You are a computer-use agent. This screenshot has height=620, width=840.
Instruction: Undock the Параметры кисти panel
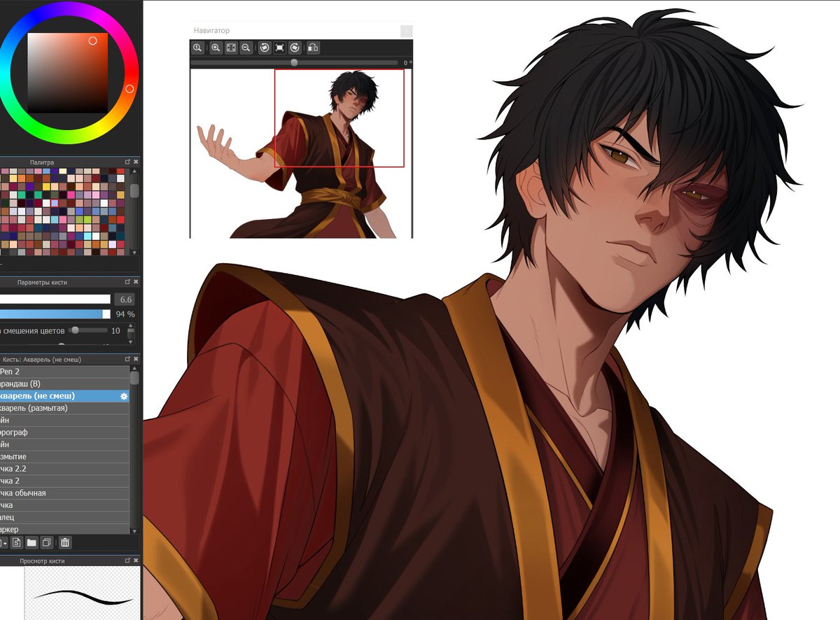[127, 282]
